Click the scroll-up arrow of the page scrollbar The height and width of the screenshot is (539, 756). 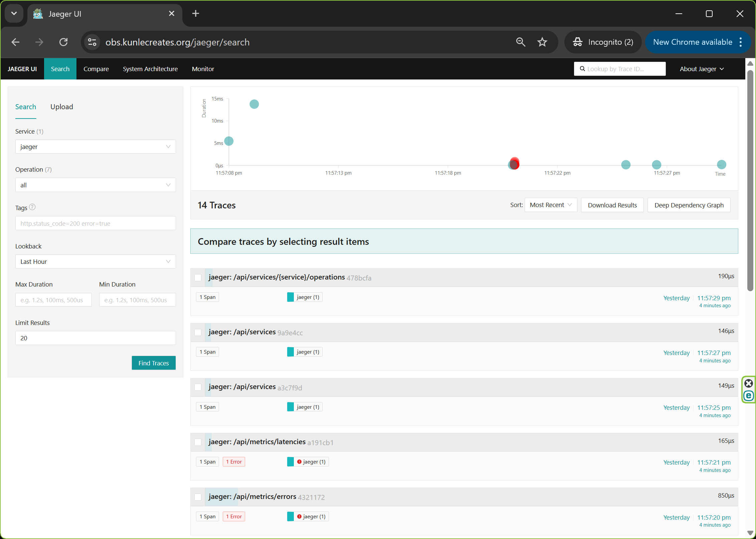pos(750,63)
